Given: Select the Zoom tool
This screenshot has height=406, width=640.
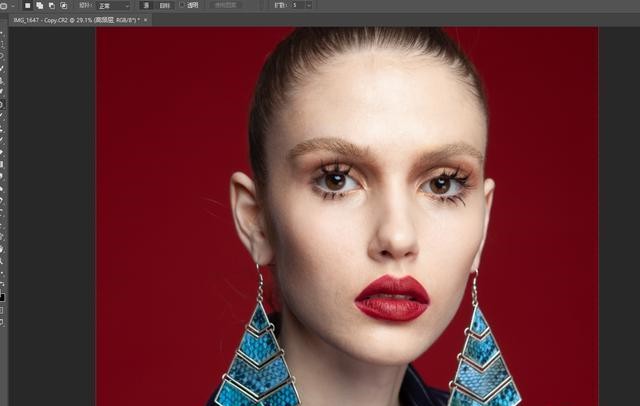Looking at the screenshot, I should pos(2,261).
